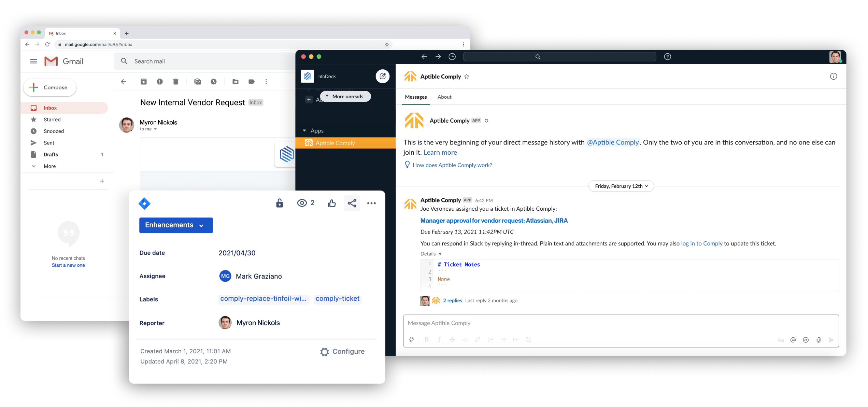
Task: Show recipient details arrow under Myron Nickols
Action: click(x=155, y=129)
